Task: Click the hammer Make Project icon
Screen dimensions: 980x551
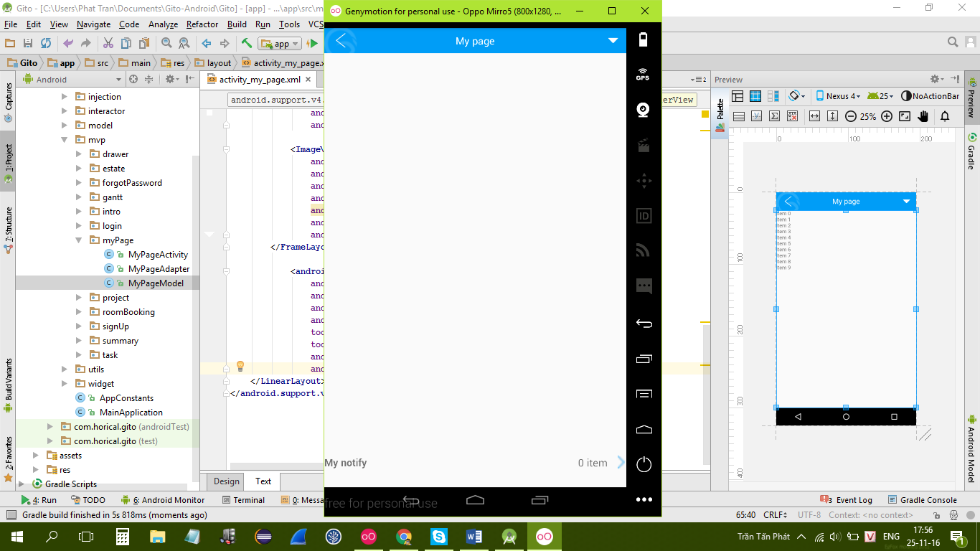Action: (x=247, y=43)
